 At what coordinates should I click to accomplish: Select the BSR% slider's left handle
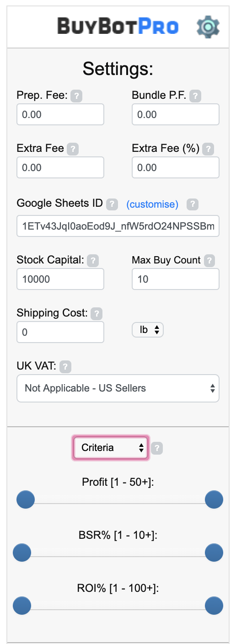point(22,553)
